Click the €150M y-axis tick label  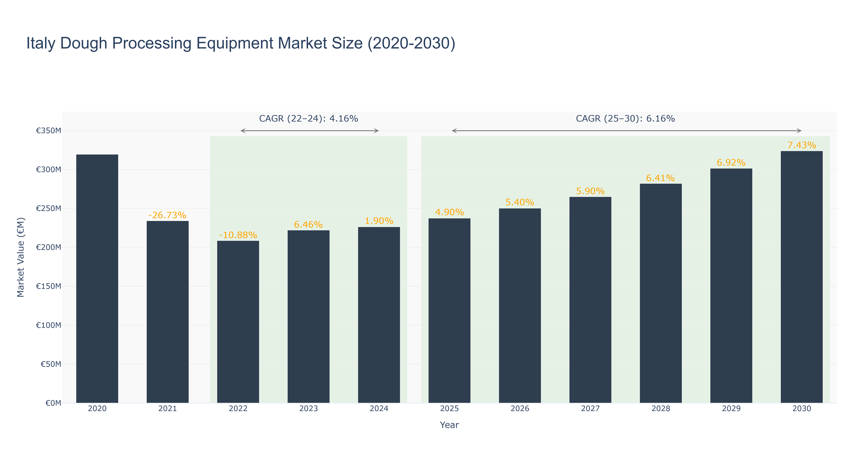49,286
